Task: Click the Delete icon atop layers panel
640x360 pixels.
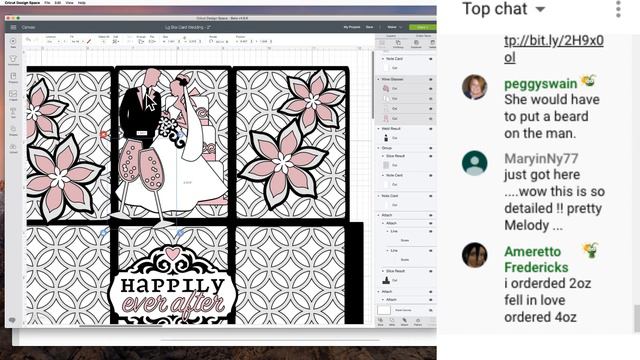Action: [x=432, y=44]
